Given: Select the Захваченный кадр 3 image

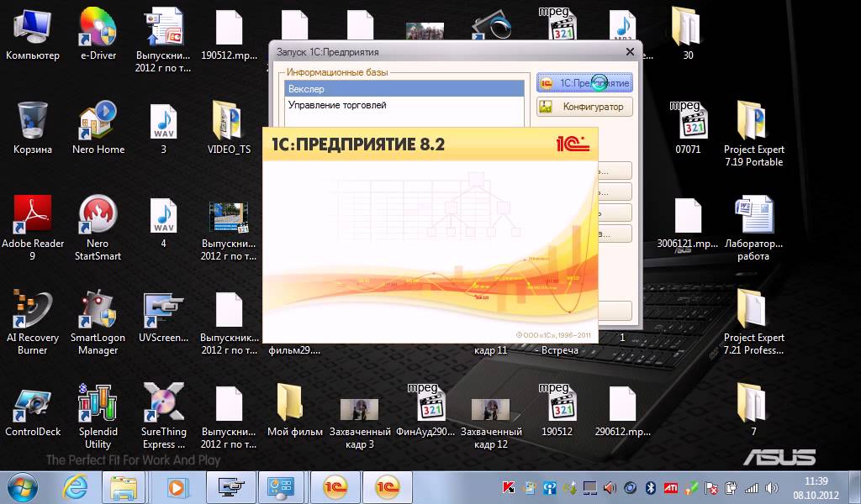Looking at the screenshot, I should (x=360, y=423).
